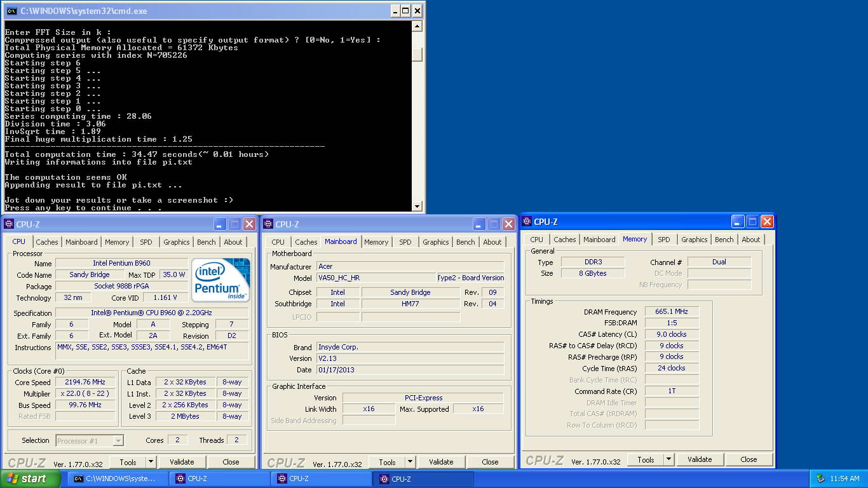Switch to About tab in CPU window

(x=233, y=242)
